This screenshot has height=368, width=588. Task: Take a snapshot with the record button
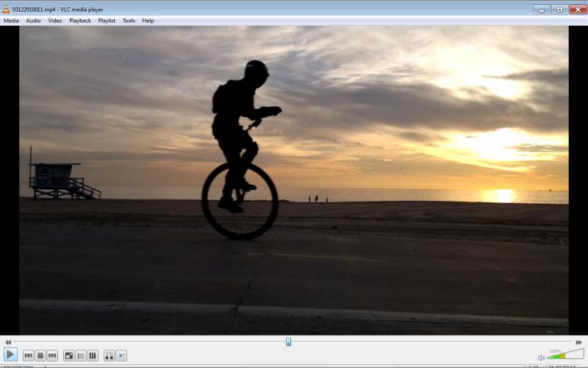[121, 355]
